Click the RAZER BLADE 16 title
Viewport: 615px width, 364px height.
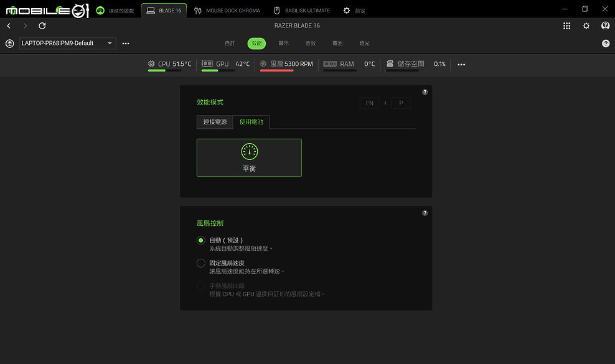click(297, 26)
